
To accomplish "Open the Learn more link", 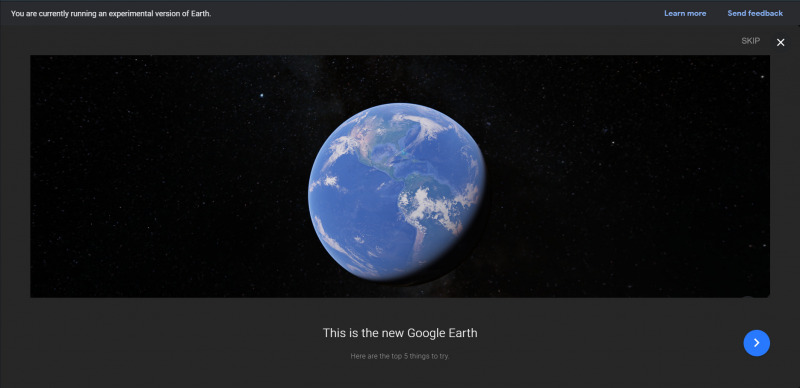I will pyautogui.click(x=685, y=13).
